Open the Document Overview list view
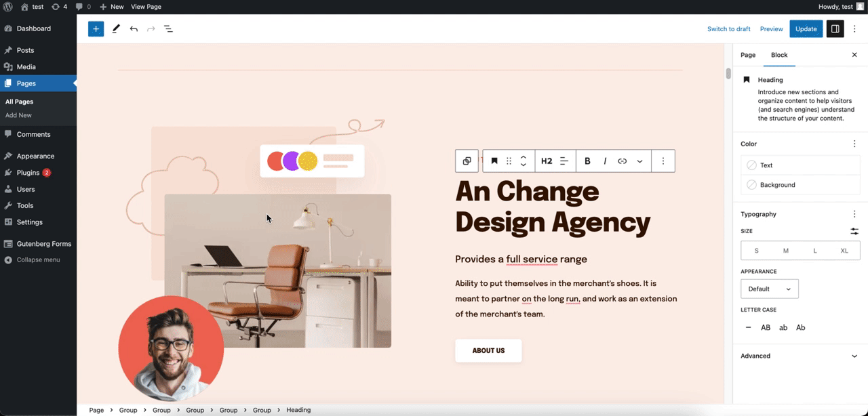 click(x=168, y=29)
